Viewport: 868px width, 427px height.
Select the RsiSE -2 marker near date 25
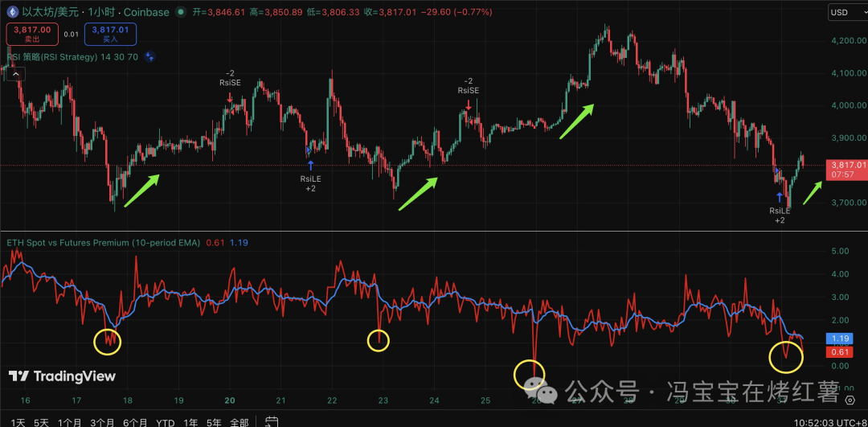pos(469,94)
